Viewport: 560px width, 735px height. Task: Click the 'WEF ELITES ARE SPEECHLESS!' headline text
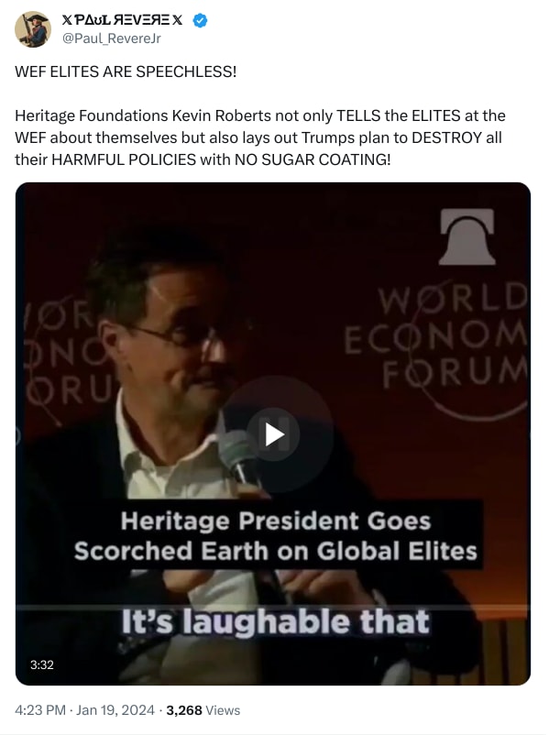point(126,71)
